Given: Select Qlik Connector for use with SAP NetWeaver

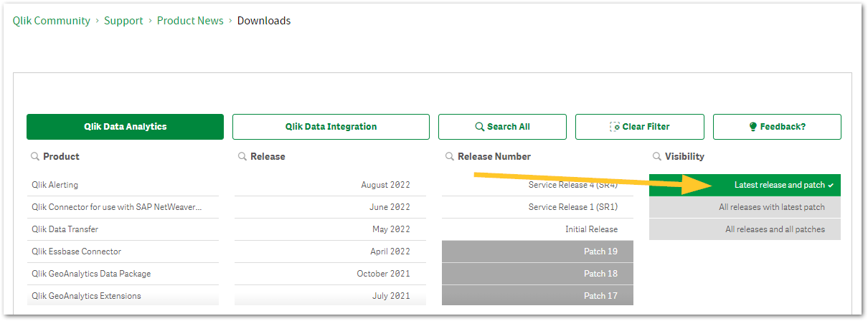Looking at the screenshot, I should click(x=123, y=207).
